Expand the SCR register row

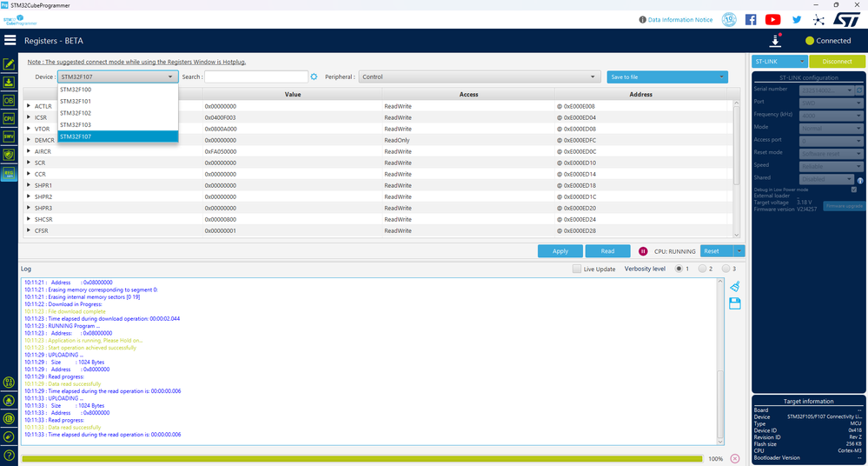pyautogui.click(x=29, y=163)
